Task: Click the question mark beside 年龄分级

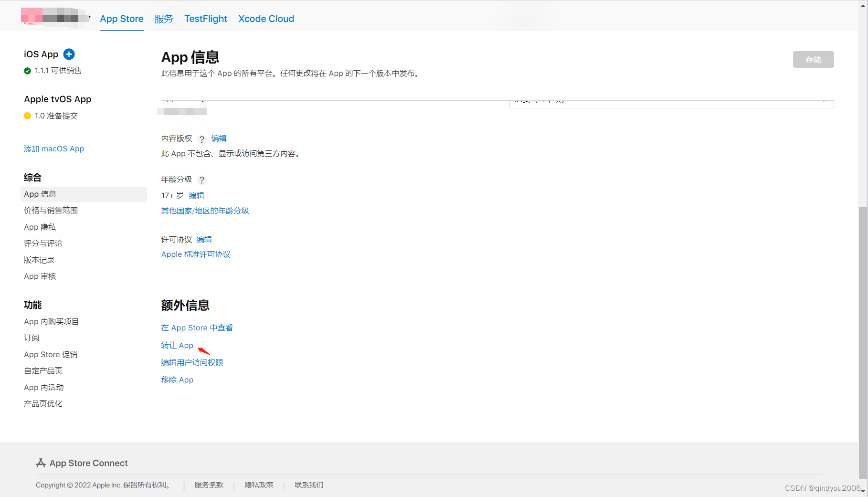Action: click(x=202, y=180)
